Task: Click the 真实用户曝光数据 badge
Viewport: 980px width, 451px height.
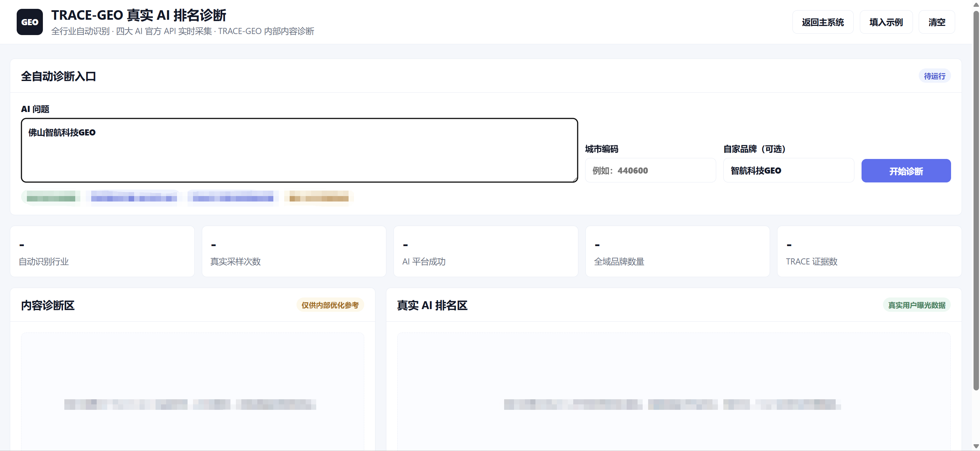Action: click(916, 305)
